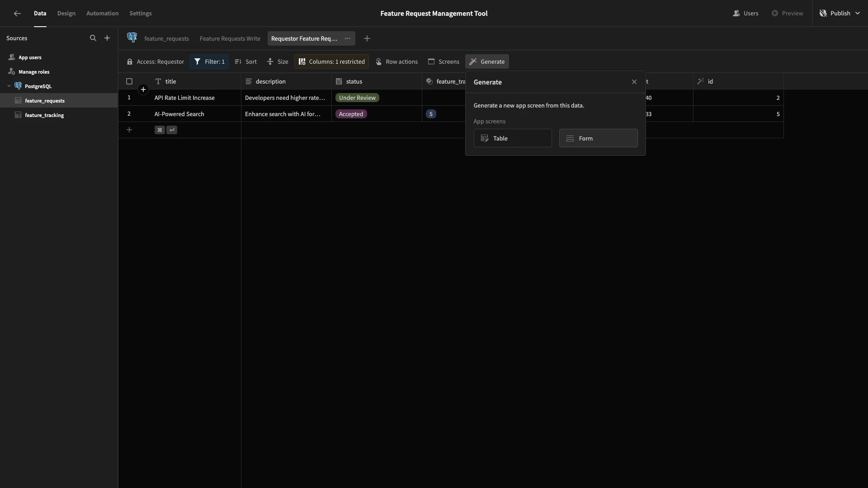
Task: Add a new data source plus icon
Action: (x=107, y=38)
